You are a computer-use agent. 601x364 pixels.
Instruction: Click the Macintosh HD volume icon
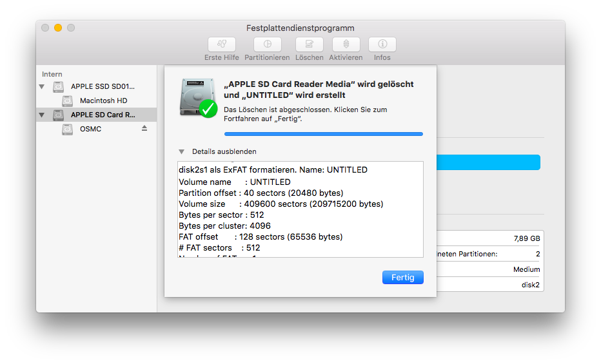click(x=68, y=101)
